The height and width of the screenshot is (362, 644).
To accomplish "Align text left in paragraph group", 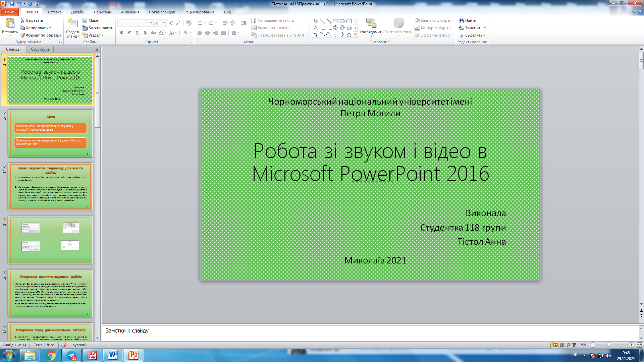I will pyautogui.click(x=200, y=33).
